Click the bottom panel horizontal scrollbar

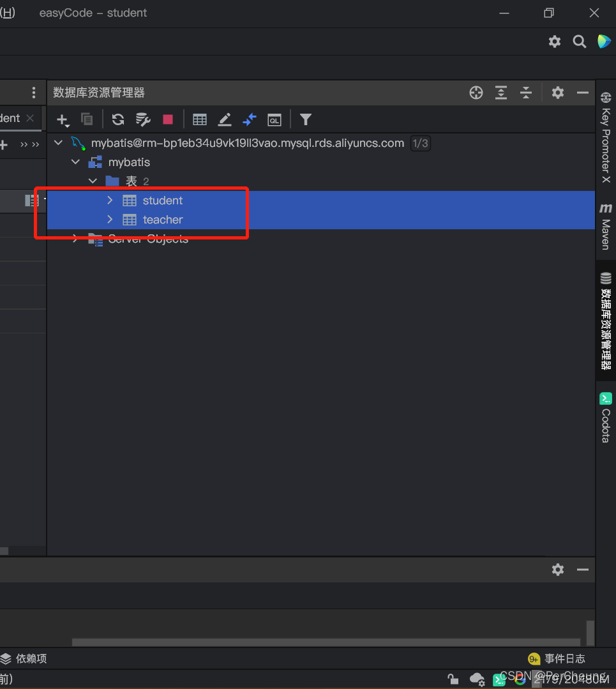pyautogui.click(x=326, y=642)
